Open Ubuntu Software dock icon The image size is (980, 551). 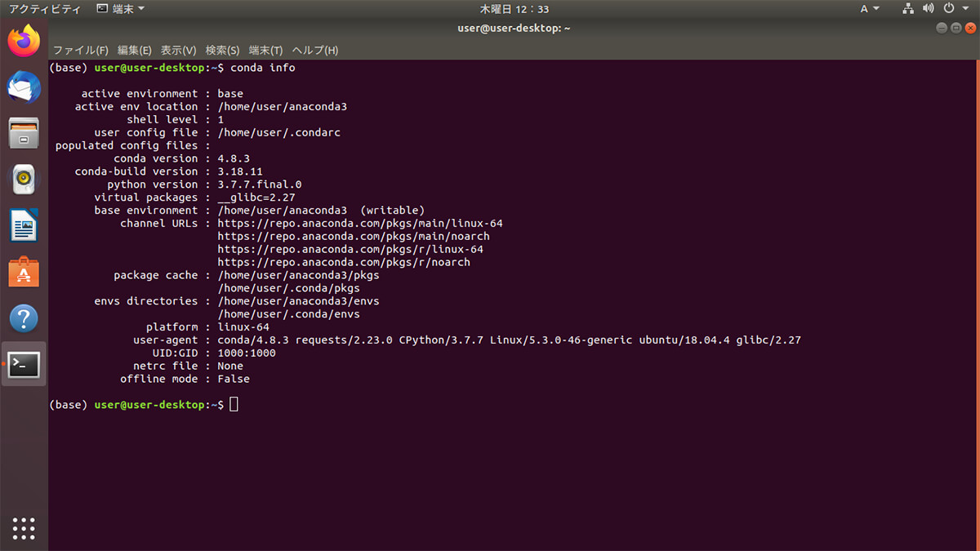click(24, 272)
